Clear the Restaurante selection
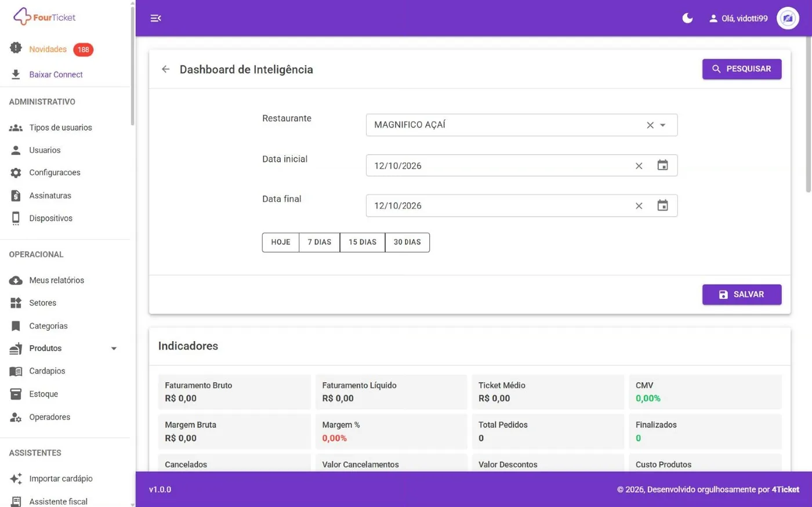812x507 pixels. pos(650,125)
